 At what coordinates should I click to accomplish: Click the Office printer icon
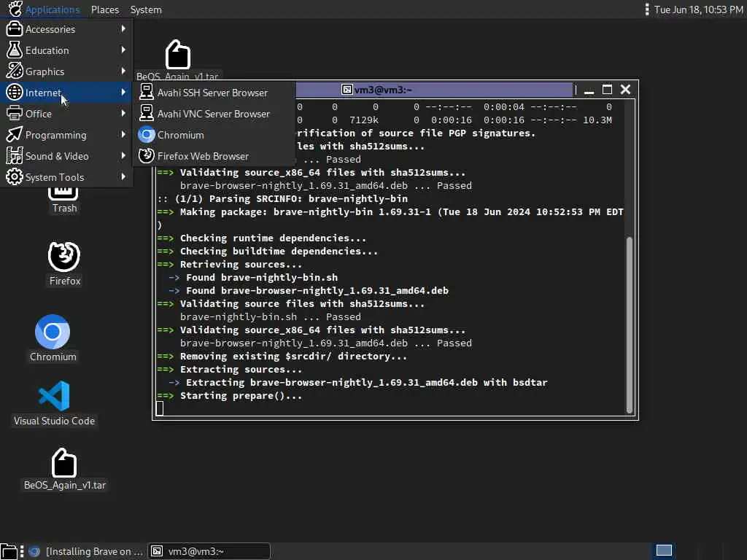(x=15, y=113)
